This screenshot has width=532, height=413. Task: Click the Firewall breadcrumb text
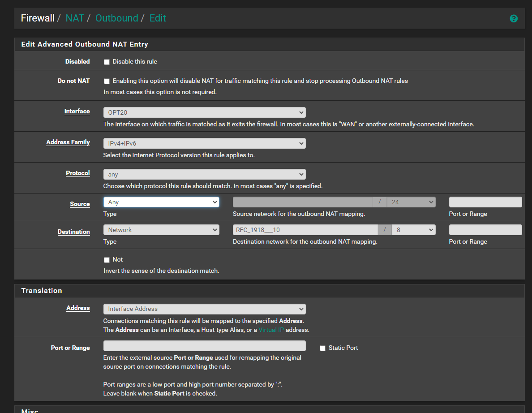[38, 18]
